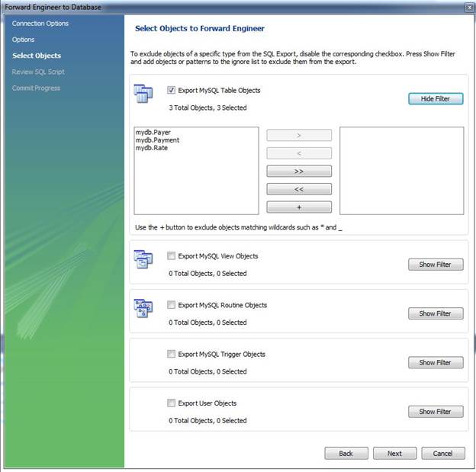Click the MySQL Table Objects icon

click(x=143, y=94)
